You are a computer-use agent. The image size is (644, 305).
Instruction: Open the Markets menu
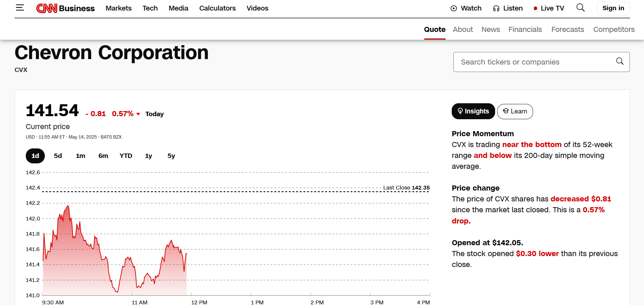pyautogui.click(x=118, y=8)
